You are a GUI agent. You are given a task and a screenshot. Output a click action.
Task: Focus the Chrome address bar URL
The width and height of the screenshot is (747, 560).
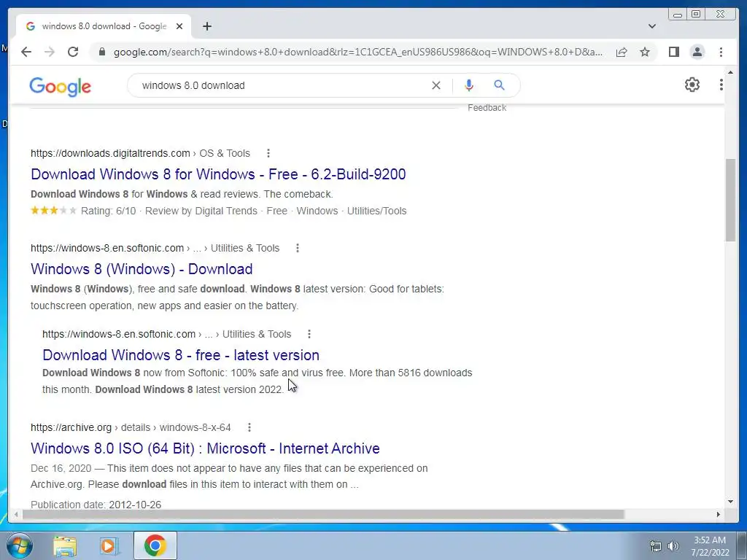coord(357,52)
